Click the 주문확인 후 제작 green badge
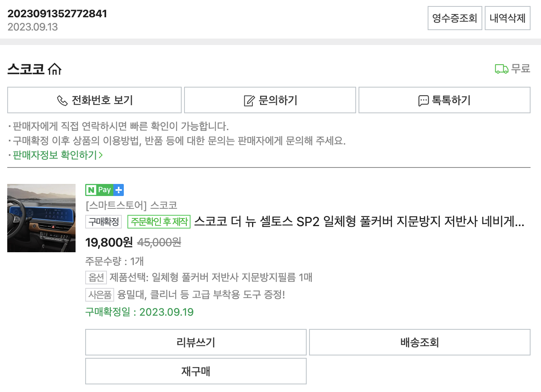 159,221
